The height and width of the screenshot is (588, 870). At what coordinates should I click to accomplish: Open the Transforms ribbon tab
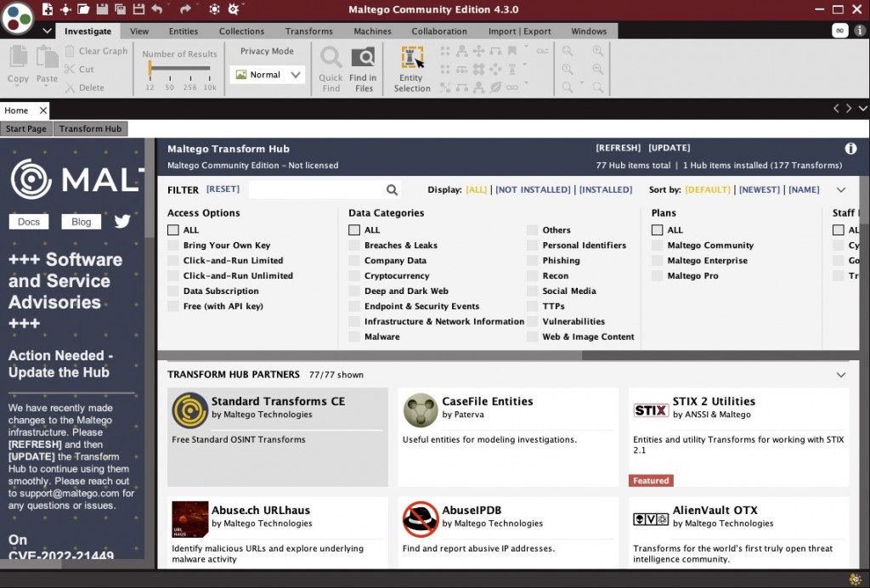(x=309, y=31)
